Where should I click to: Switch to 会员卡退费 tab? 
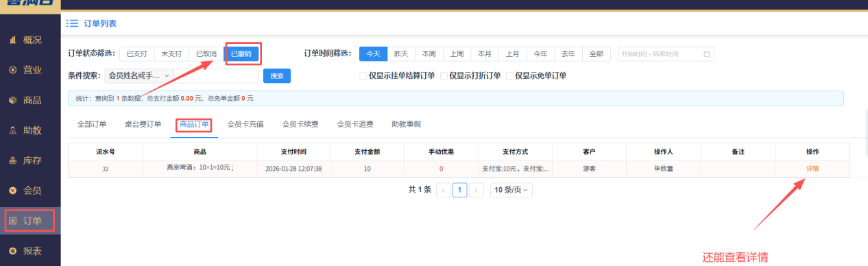click(x=355, y=125)
